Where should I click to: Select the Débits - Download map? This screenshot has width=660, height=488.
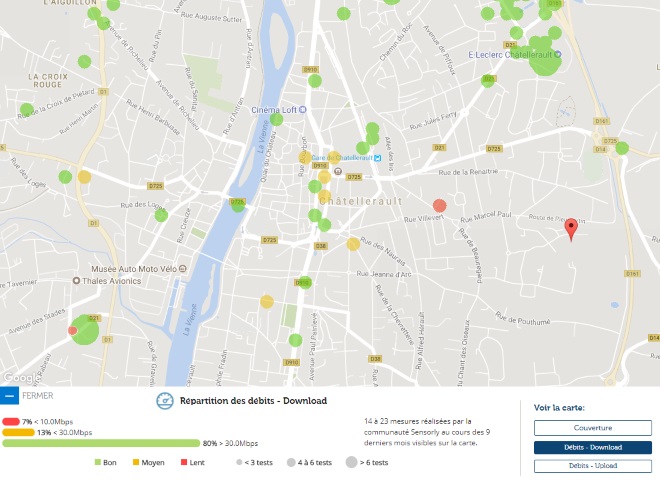[593, 447]
